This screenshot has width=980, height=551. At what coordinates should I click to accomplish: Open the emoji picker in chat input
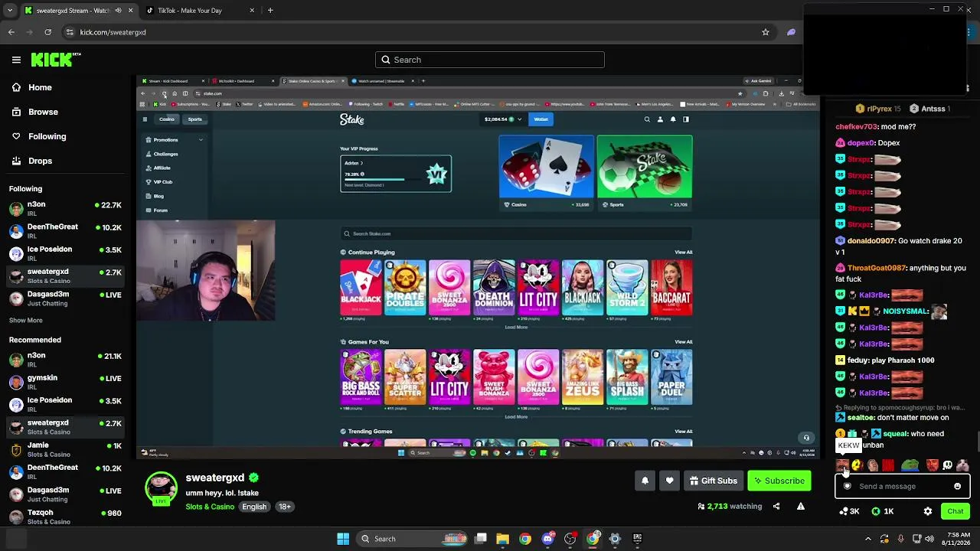pyautogui.click(x=957, y=486)
